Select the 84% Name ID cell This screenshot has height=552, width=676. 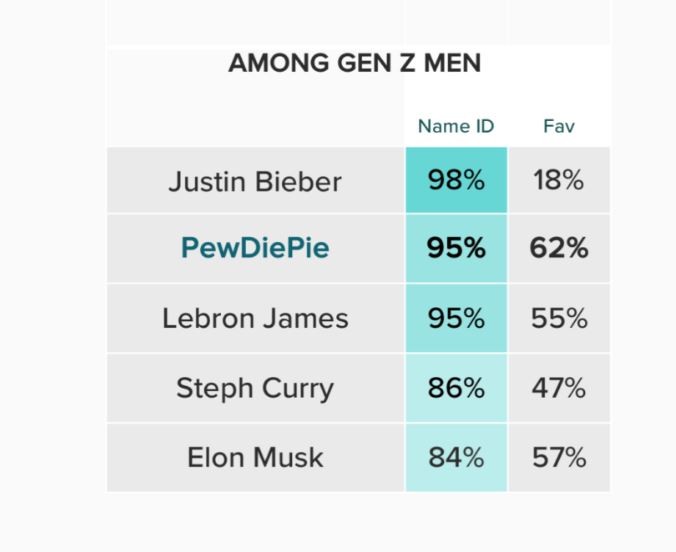point(456,458)
